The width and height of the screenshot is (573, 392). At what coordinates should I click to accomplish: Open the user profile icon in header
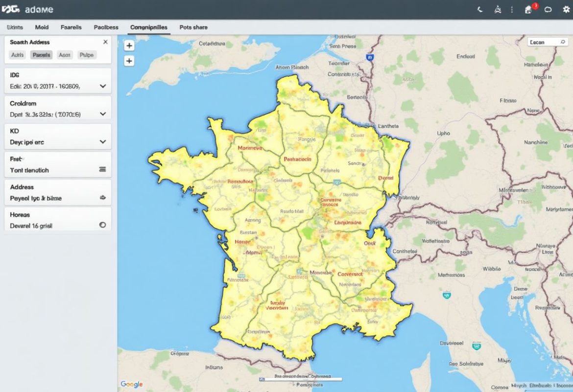coord(498,9)
